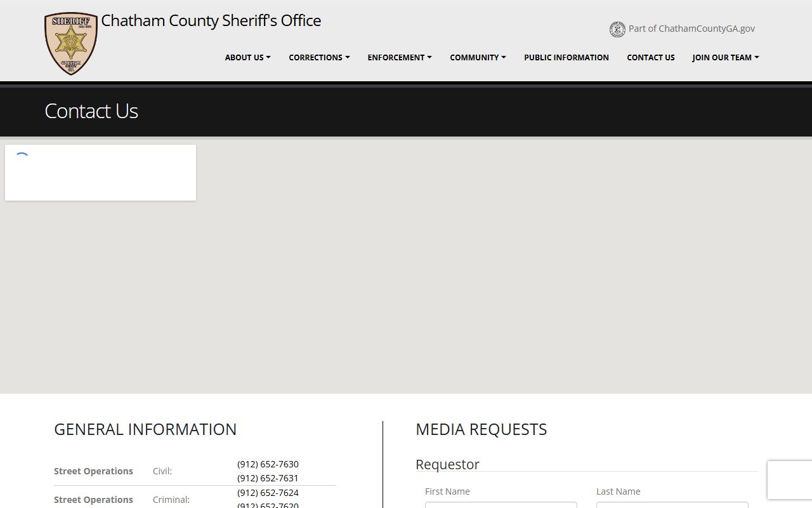This screenshot has width=812, height=508.
Task: Click the Civil label in Street Operations
Action: [x=162, y=471]
